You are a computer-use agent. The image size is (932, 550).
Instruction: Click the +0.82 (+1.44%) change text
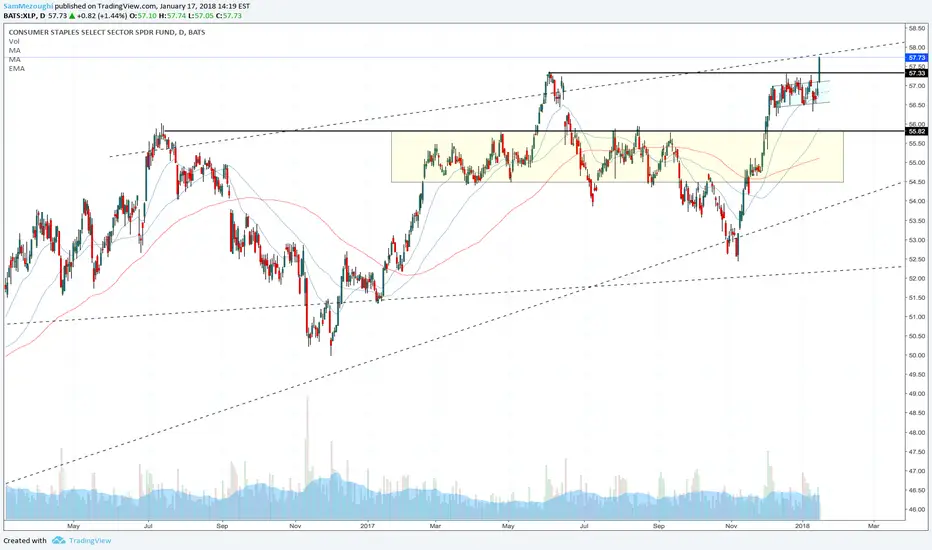(103, 16)
